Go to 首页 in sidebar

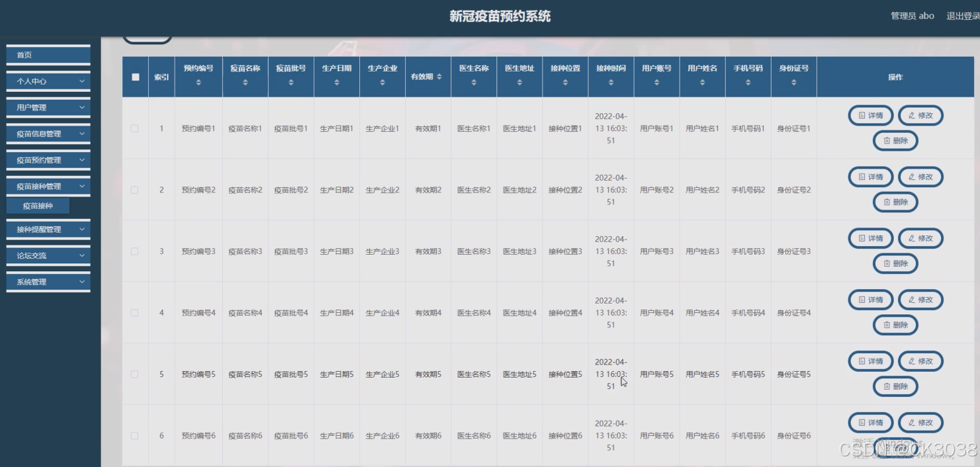[x=48, y=56]
